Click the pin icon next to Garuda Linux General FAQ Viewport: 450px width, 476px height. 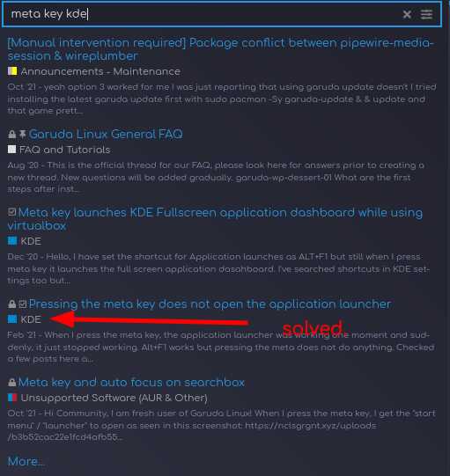click(x=23, y=135)
